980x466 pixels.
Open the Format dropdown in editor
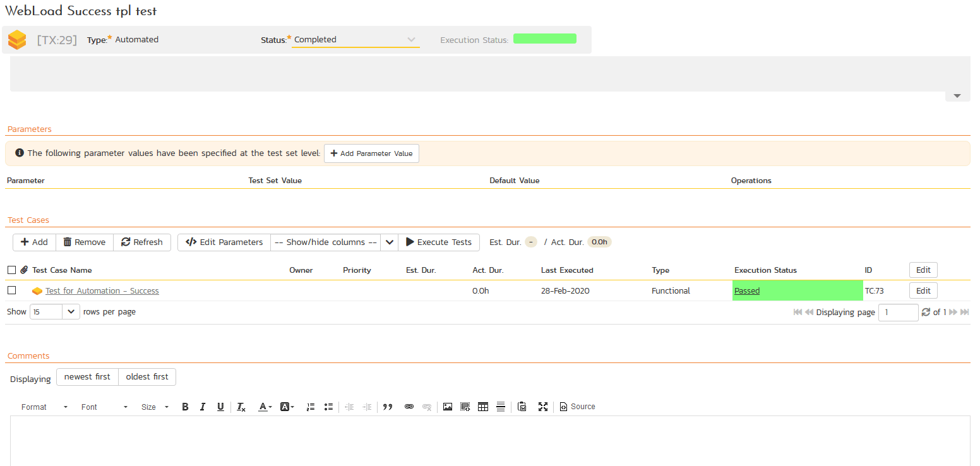click(44, 407)
